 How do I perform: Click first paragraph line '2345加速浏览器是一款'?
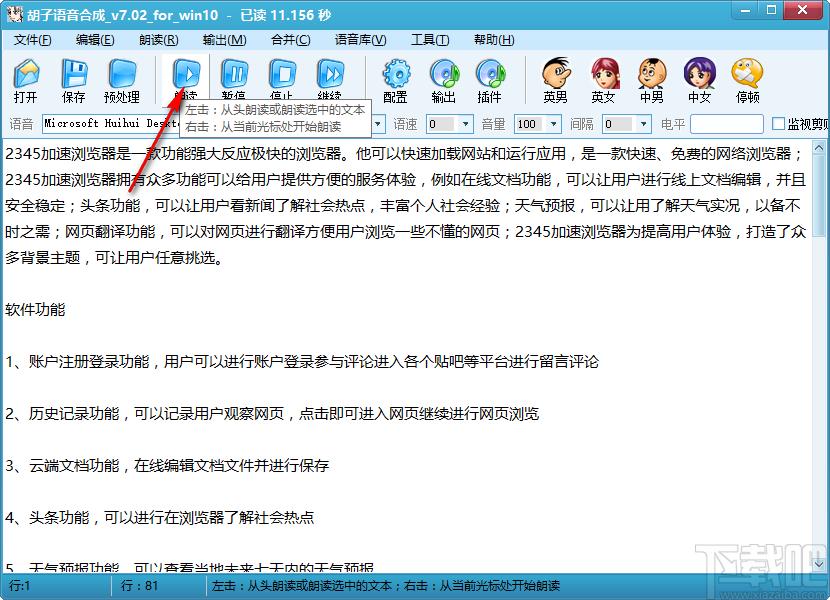[405, 154]
